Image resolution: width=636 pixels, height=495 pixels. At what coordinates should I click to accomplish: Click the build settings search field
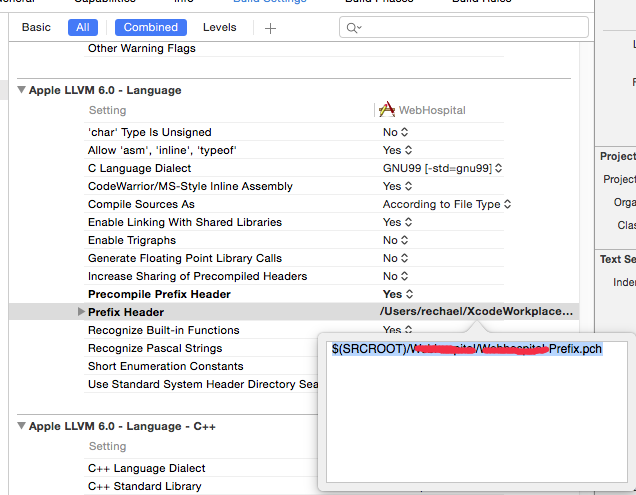tap(464, 27)
